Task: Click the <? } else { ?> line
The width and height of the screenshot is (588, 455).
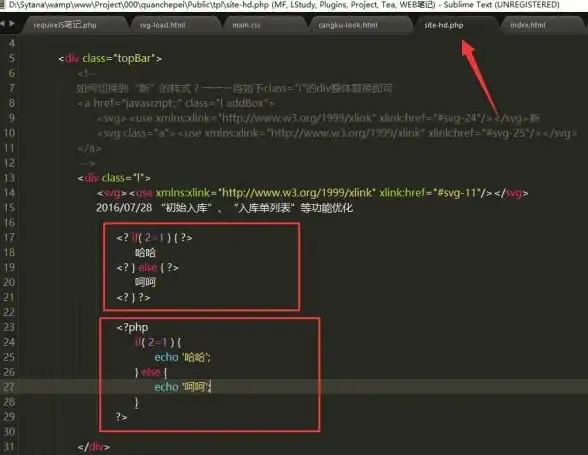Action: click(147, 267)
